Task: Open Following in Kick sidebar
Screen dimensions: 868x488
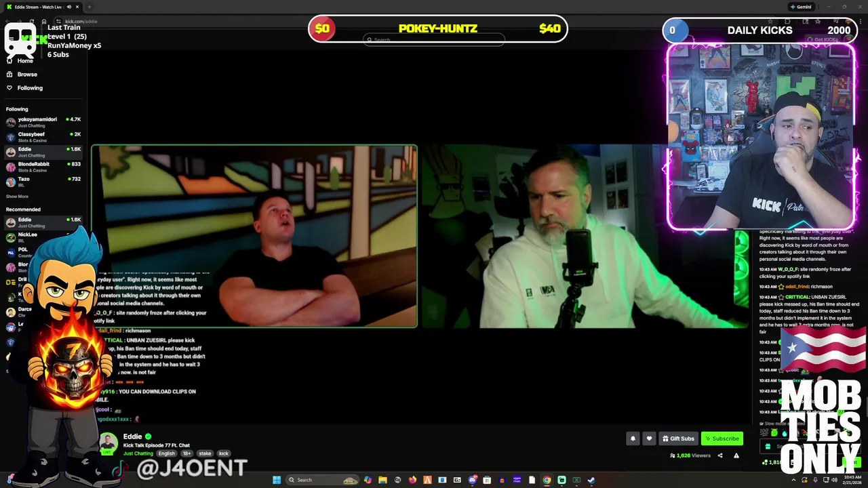Action: (x=24, y=87)
